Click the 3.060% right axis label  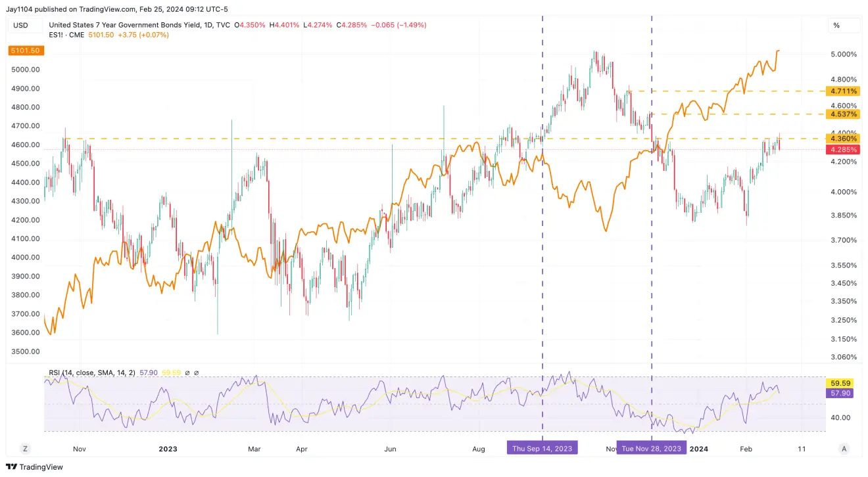pos(844,357)
